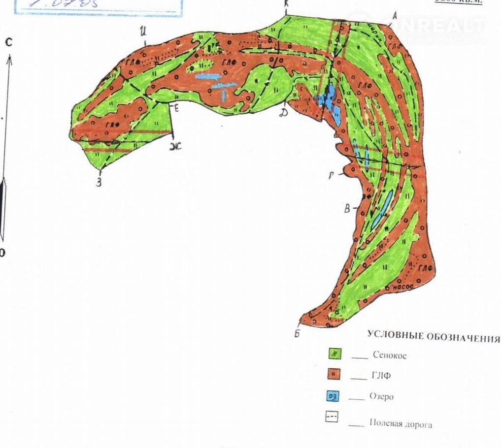Select boundary point Ж label
The width and height of the screenshot is (501, 448).
pyautogui.click(x=176, y=145)
